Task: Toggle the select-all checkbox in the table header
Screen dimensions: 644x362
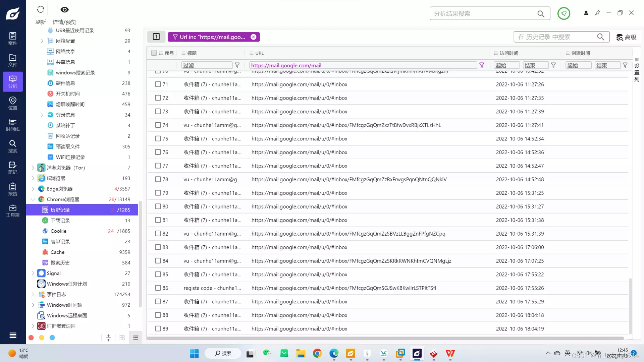Action: point(154,53)
